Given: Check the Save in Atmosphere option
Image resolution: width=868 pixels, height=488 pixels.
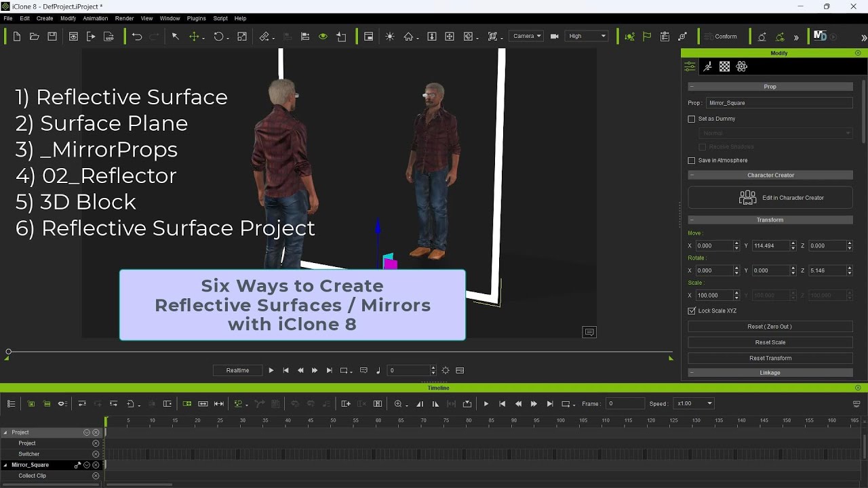Looking at the screenshot, I should [692, 161].
